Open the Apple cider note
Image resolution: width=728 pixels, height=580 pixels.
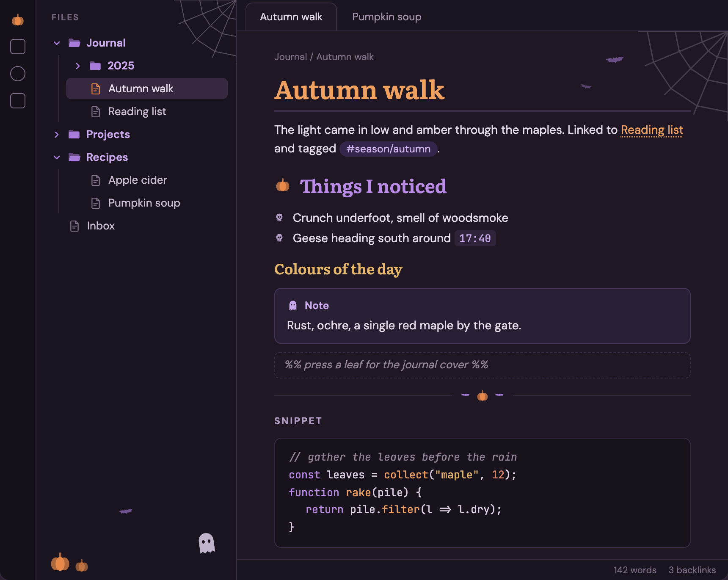(147, 180)
